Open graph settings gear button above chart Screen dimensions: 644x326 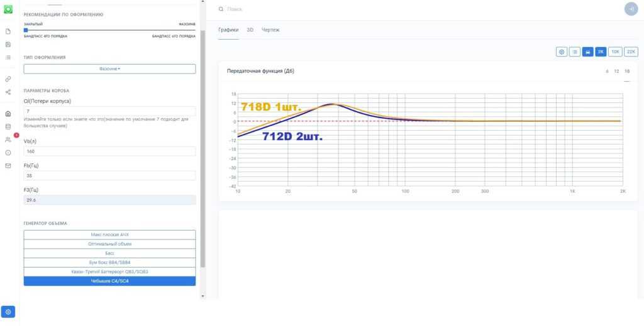coord(562,52)
